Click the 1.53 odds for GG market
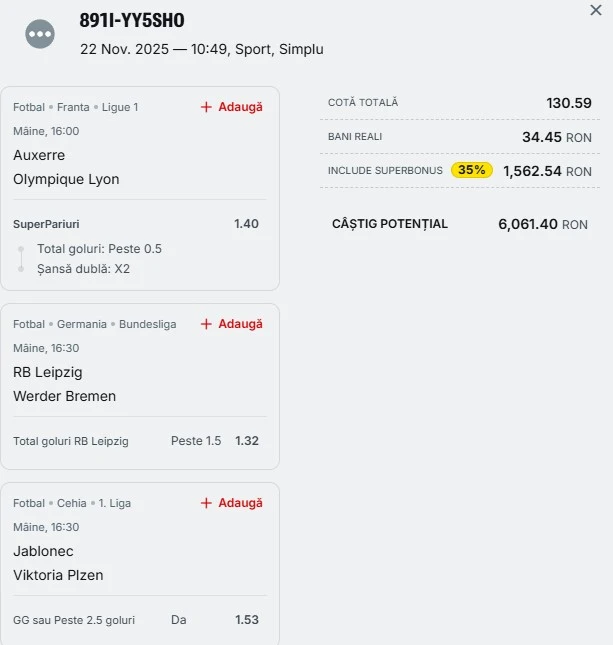This screenshot has height=645, width=613. tap(246, 620)
